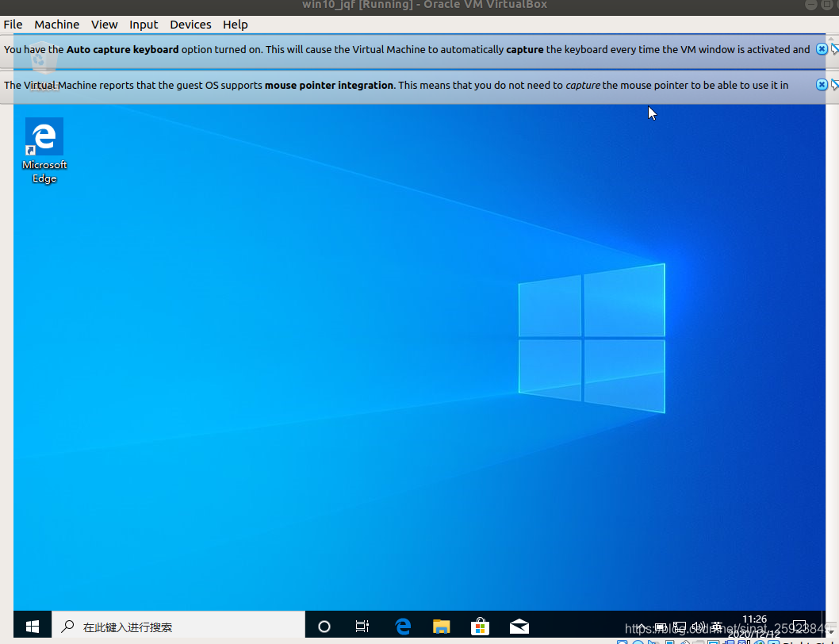Dismiss the Auto capture keyboard notification
Image resolution: width=839 pixels, height=644 pixels.
(822, 49)
